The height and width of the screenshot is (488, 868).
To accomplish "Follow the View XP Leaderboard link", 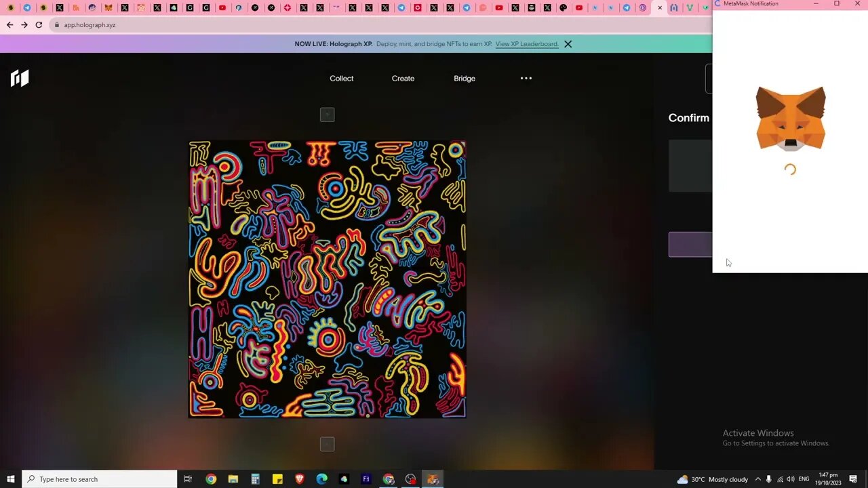I will point(527,44).
